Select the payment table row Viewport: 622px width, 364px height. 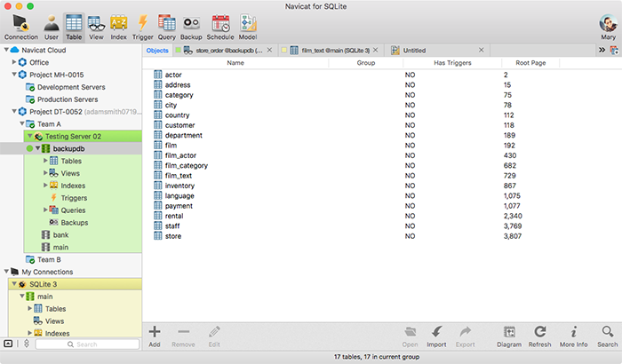(381, 206)
